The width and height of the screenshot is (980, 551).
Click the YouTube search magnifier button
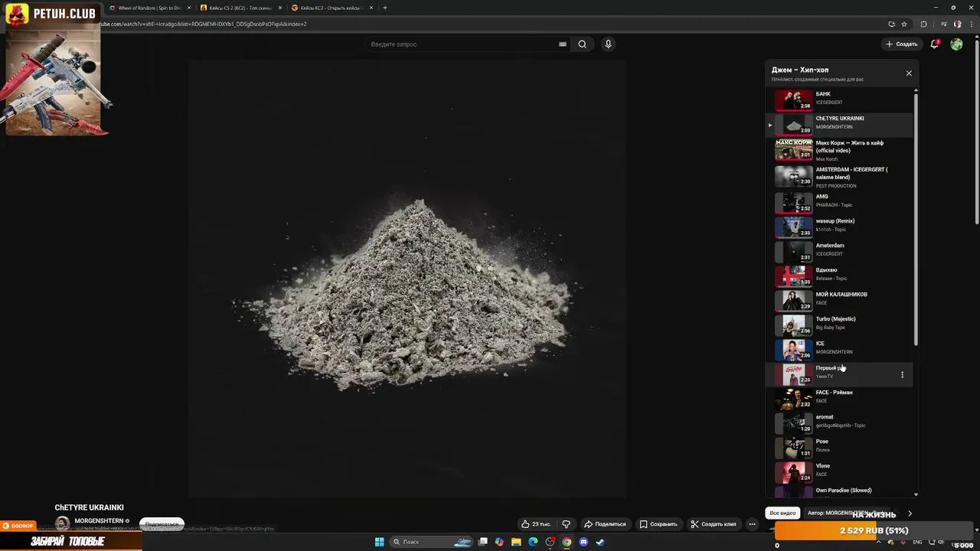pyautogui.click(x=582, y=44)
